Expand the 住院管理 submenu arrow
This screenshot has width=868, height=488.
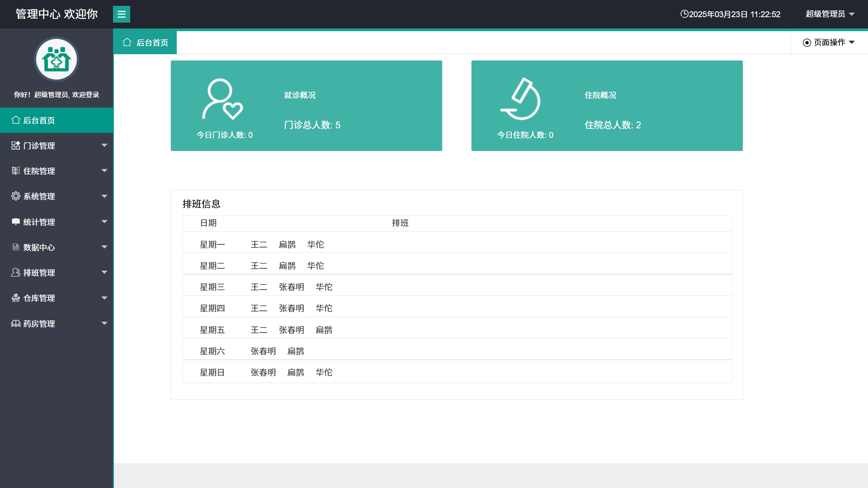(104, 170)
